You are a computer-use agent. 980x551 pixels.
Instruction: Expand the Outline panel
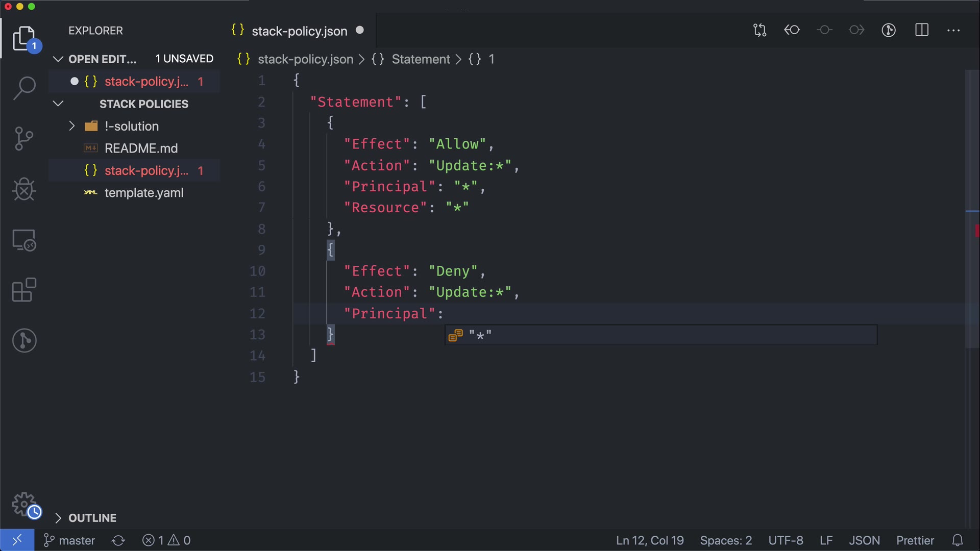tap(58, 518)
